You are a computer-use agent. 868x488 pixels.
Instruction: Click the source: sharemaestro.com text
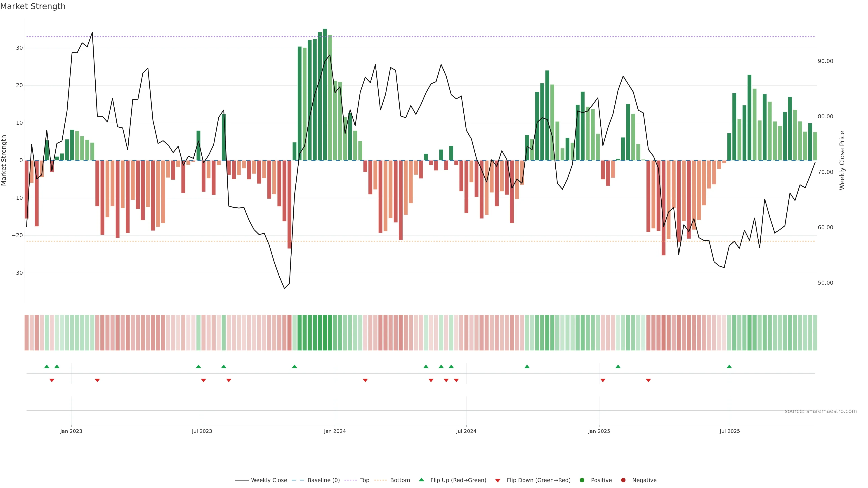click(821, 411)
